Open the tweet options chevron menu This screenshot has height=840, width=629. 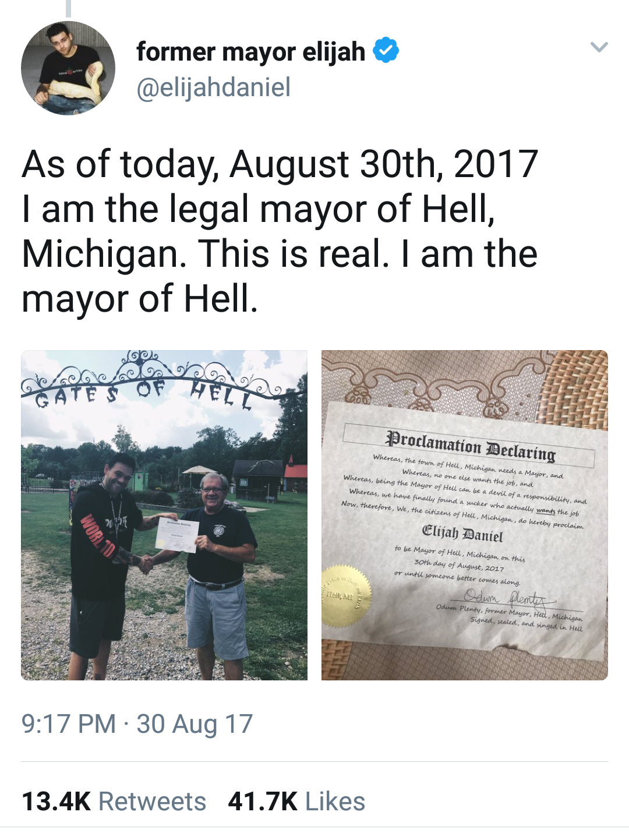coord(599,47)
